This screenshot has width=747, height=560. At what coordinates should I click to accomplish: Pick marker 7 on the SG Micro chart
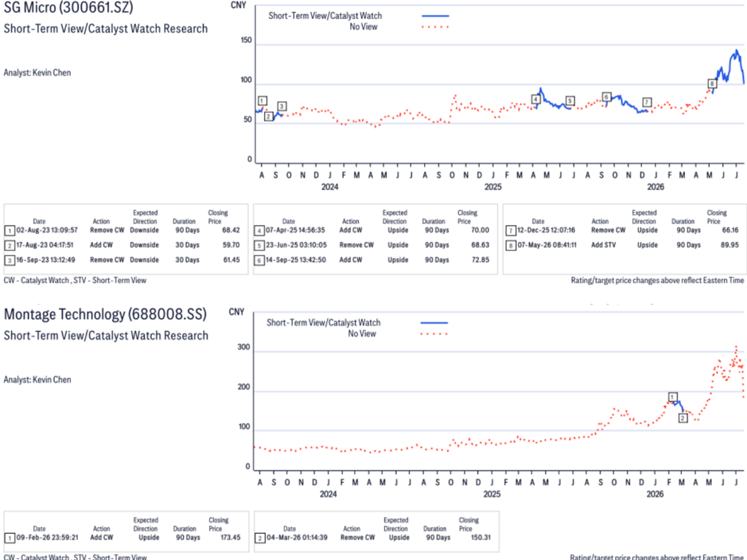[647, 103]
